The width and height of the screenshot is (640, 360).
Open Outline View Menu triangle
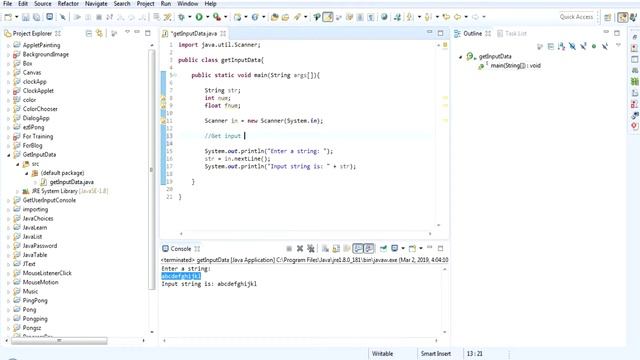pyautogui.click(x=618, y=44)
